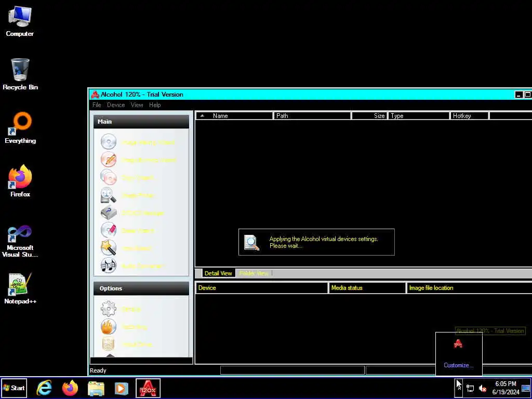Image resolution: width=532 pixels, height=399 pixels.
Task: Click the sidebar scroll-down arrow below Virtual Drive
Action: pos(110,355)
